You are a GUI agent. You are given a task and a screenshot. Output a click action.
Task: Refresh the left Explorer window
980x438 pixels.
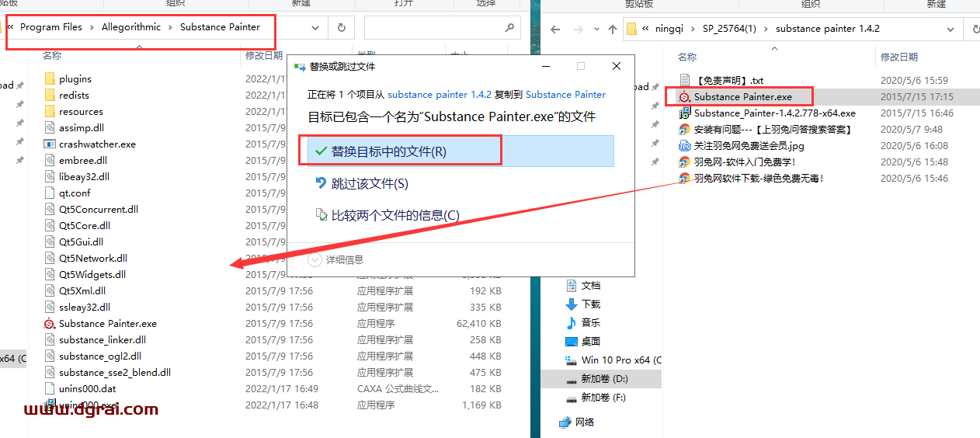[341, 27]
